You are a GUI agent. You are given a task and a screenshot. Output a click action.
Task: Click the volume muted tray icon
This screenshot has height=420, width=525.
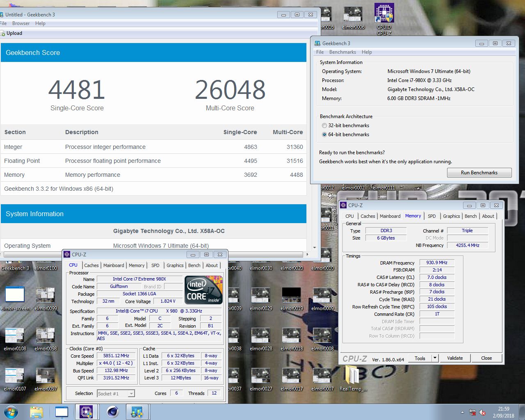482,413
